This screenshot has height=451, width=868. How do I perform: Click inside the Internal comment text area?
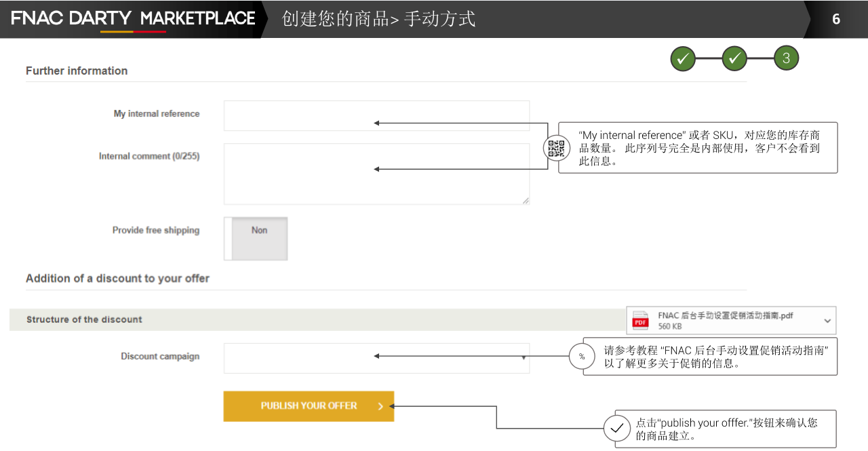click(x=376, y=174)
